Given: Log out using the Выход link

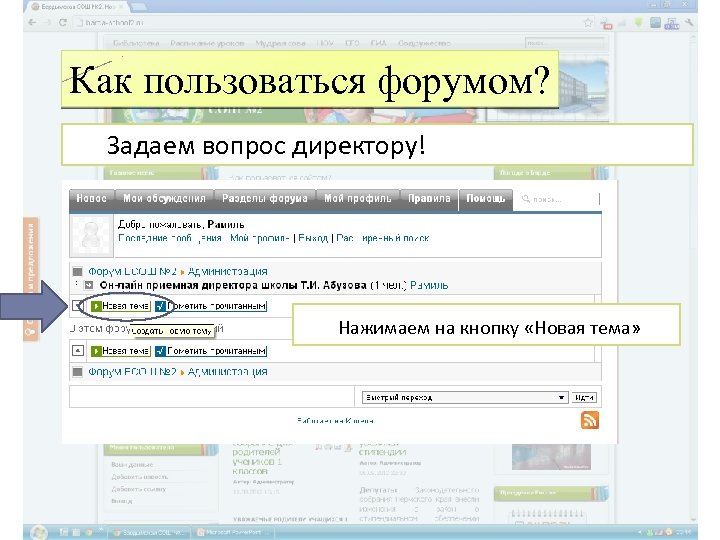Looking at the screenshot, I should tap(313, 238).
